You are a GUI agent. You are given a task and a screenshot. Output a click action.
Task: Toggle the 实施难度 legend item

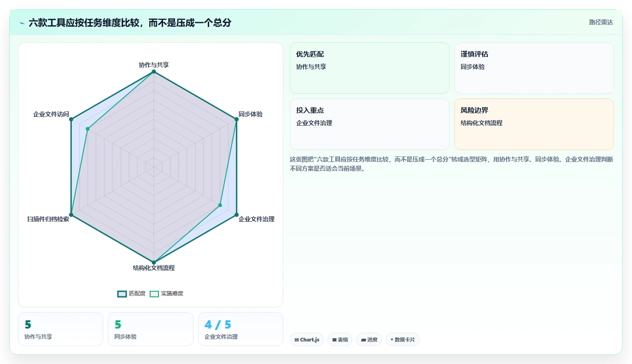(x=166, y=294)
